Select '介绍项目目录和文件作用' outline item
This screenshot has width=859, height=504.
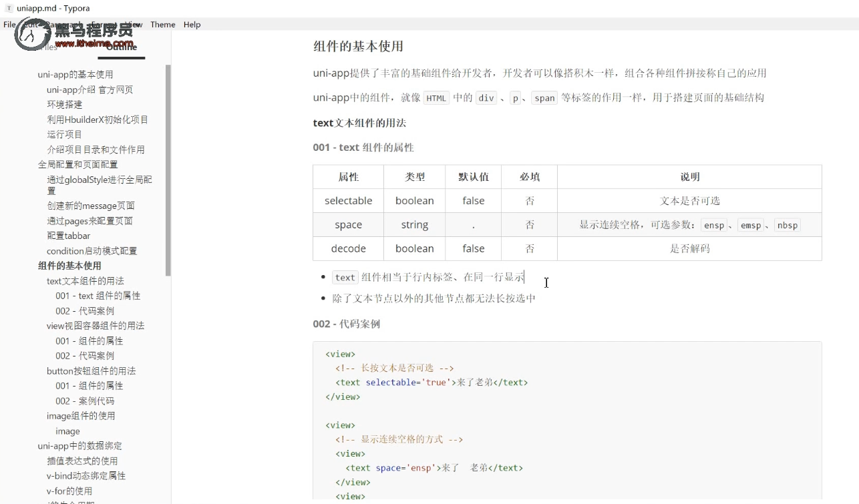coord(96,150)
